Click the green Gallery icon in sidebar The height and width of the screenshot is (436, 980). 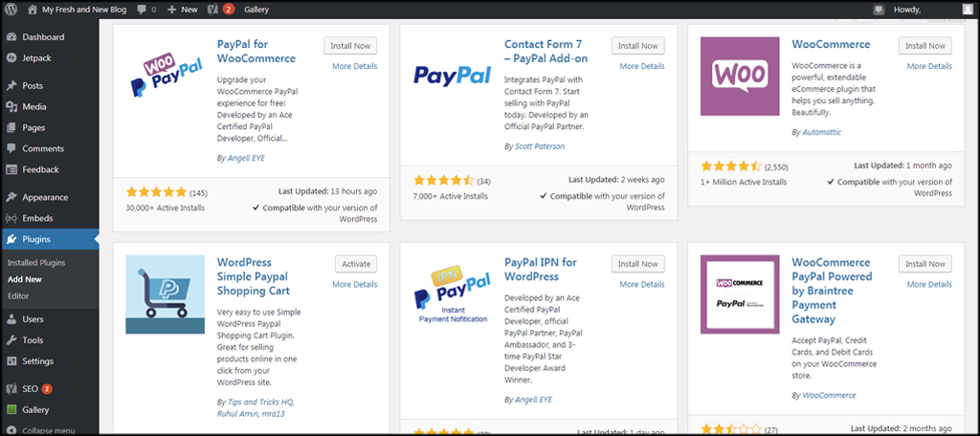coord(11,410)
